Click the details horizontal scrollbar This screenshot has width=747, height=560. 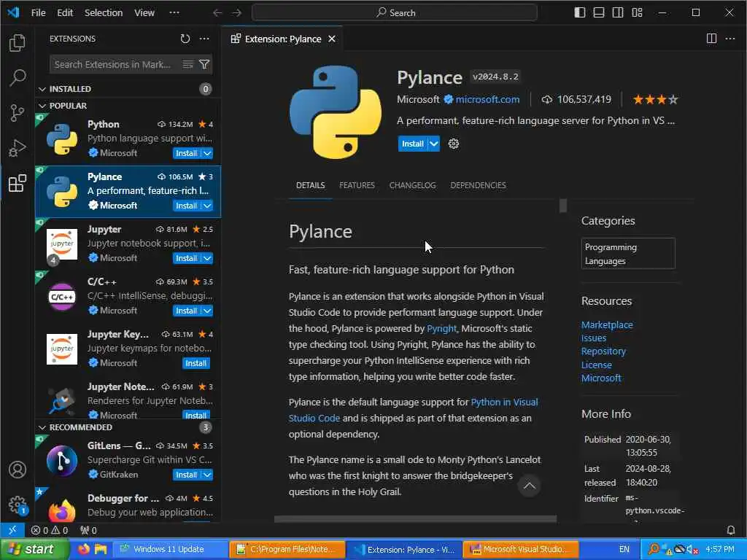coord(415,519)
